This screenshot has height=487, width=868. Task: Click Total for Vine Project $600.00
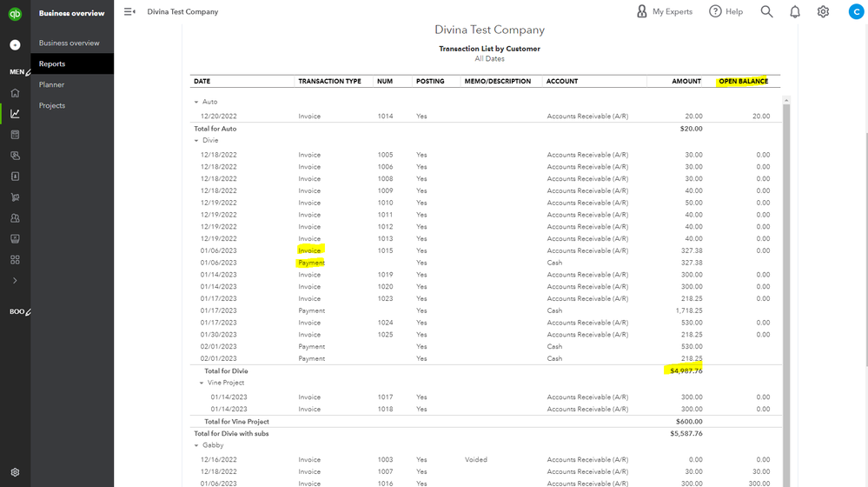coord(689,422)
